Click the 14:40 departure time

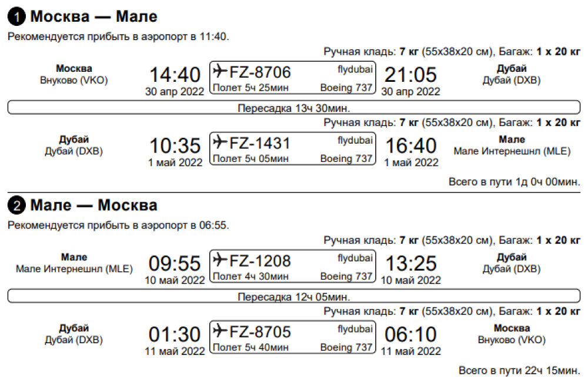point(175,74)
